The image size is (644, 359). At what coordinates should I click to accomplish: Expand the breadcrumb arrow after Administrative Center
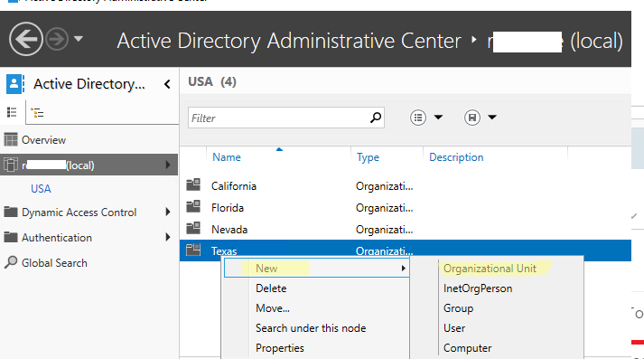click(x=474, y=40)
